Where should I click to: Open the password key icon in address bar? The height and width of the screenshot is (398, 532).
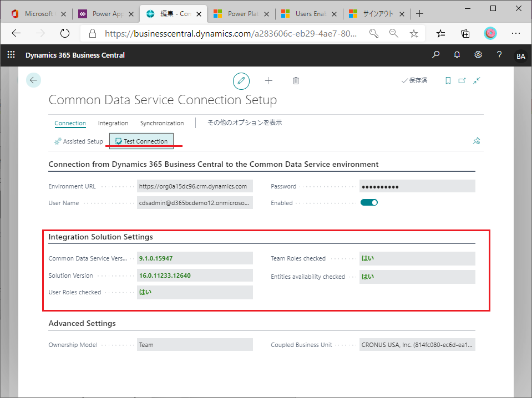point(373,33)
